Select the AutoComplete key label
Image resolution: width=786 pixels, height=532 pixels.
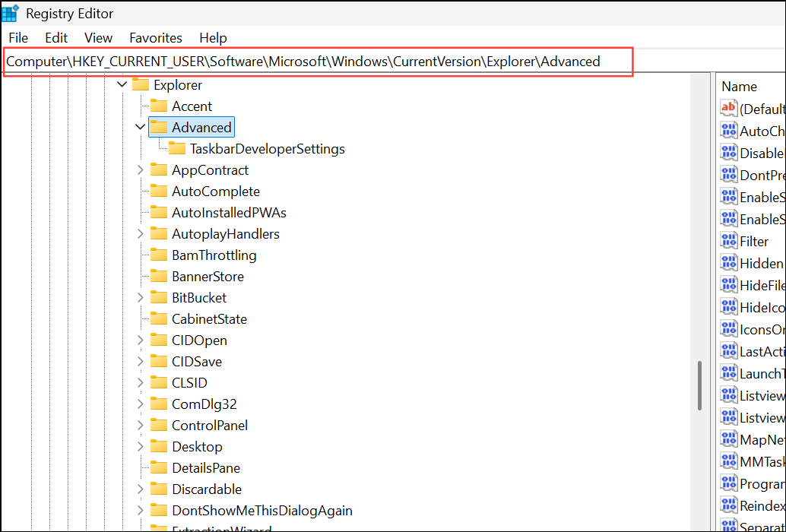click(x=216, y=192)
